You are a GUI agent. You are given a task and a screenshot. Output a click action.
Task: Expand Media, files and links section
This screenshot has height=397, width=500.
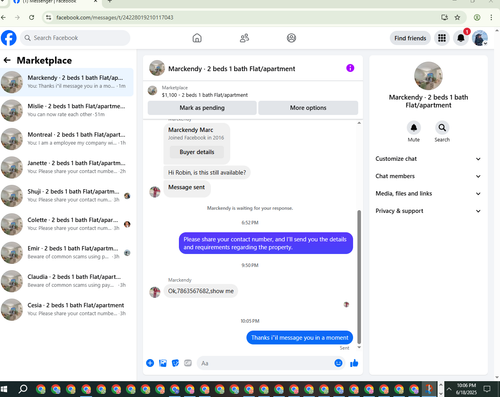428,193
